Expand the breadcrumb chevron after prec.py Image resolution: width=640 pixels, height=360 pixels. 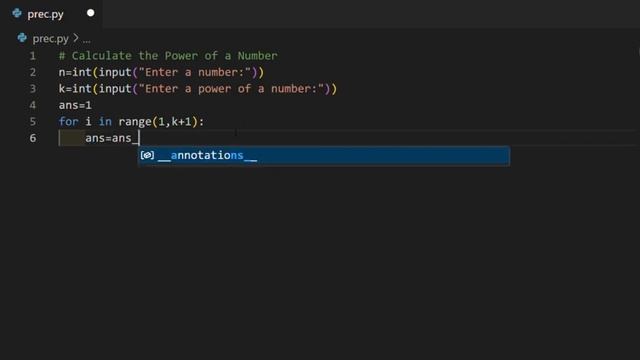pyautogui.click(x=76, y=38)
